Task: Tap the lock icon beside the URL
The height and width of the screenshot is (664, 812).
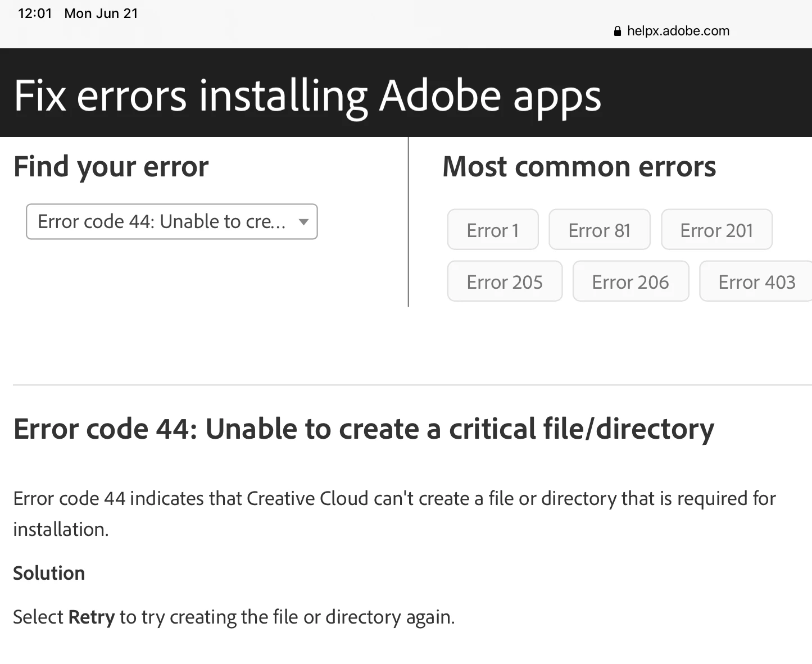Action: 618,31
